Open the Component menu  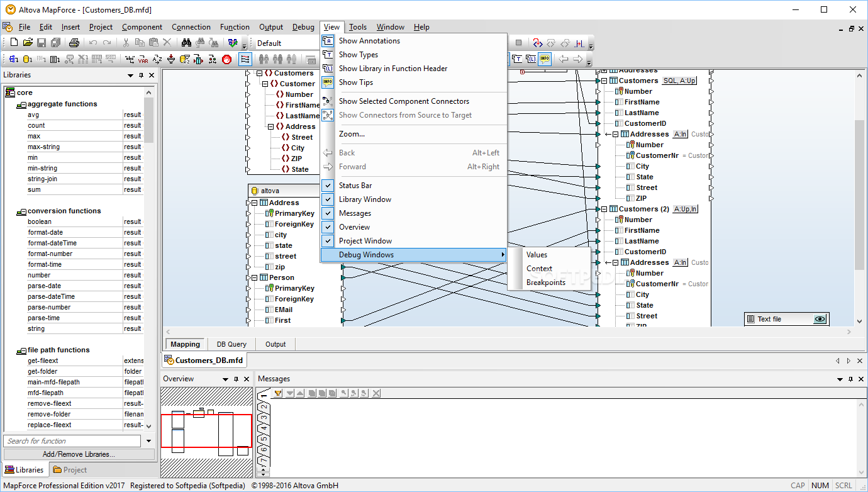coord(142,27)
